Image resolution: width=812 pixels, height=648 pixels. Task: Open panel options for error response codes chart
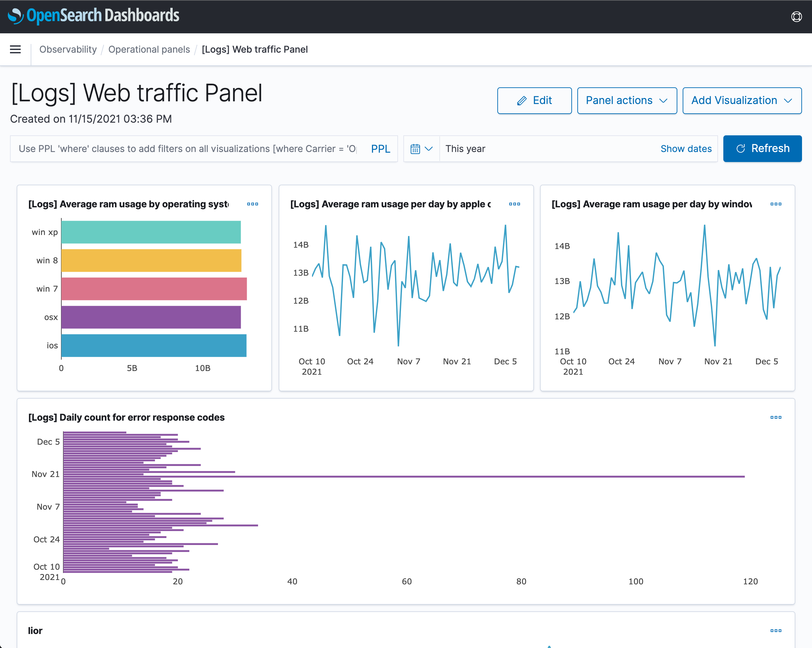click(x=776, y=417)
